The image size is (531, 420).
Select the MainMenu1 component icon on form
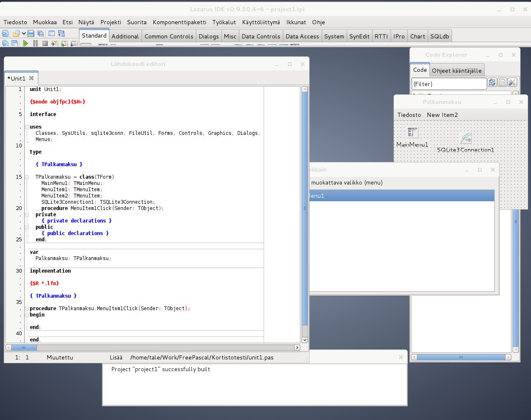pyautogui.click(x=413, y=132)
